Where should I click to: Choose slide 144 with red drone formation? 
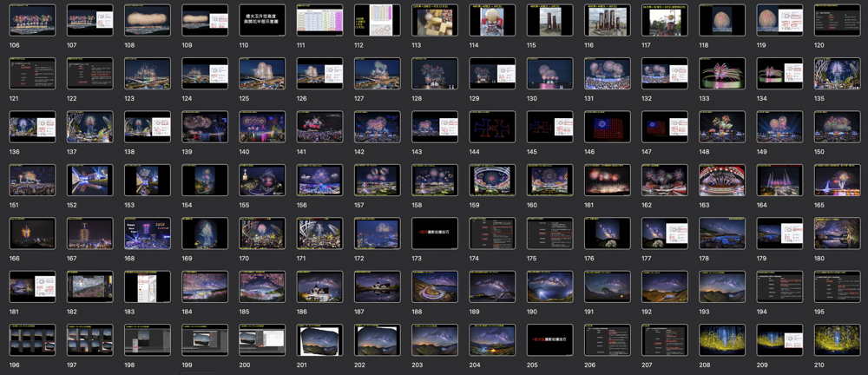coord(492,127)
